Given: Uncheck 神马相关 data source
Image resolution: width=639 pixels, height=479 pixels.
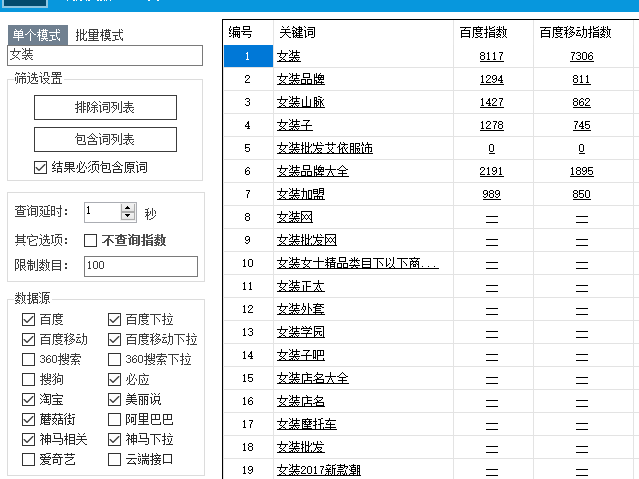Looking at the screenshot, I should [29, 439].
